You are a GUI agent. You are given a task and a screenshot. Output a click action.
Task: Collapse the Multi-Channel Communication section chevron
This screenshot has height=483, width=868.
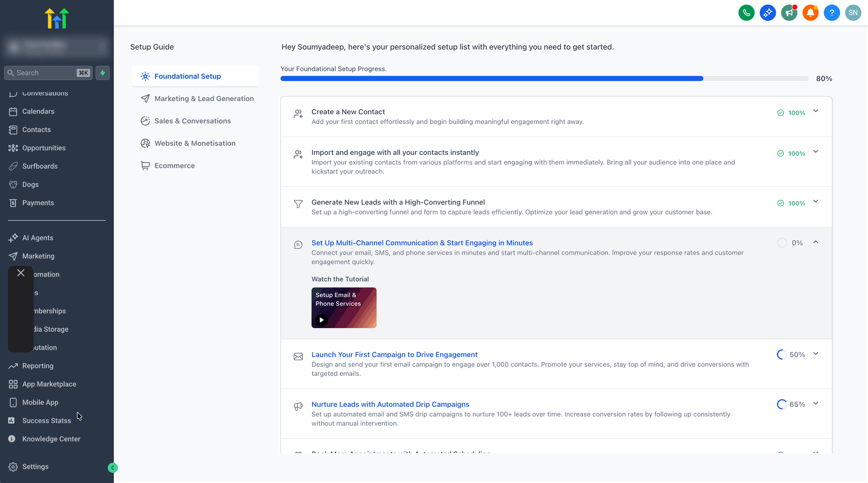pos(816,242)
